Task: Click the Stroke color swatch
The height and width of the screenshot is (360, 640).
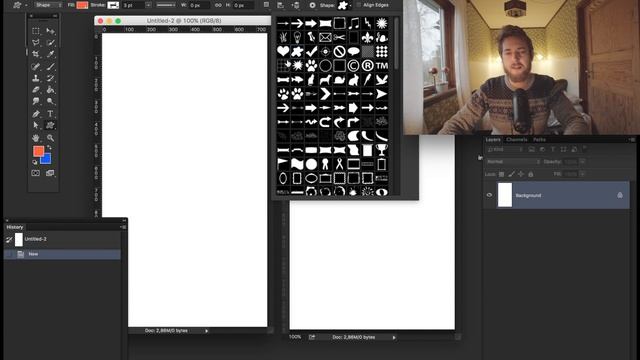Action: [x=113, y=5]
